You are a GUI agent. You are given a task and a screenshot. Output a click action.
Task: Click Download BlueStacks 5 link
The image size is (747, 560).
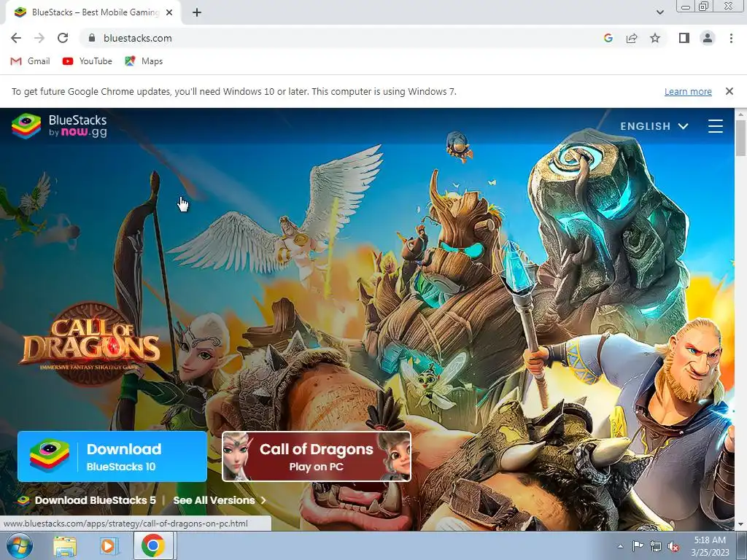(x=87, y=500)
